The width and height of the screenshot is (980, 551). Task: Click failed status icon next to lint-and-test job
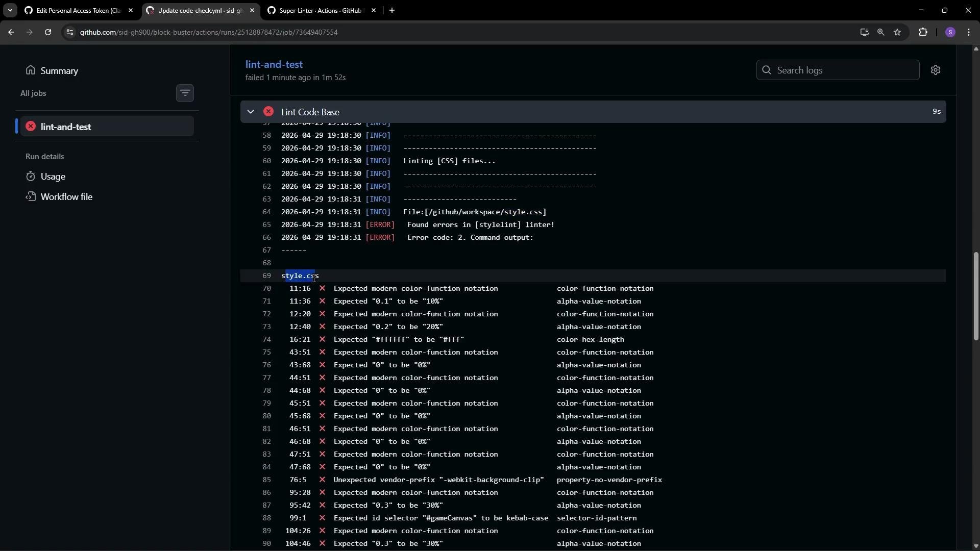(31, 126)
